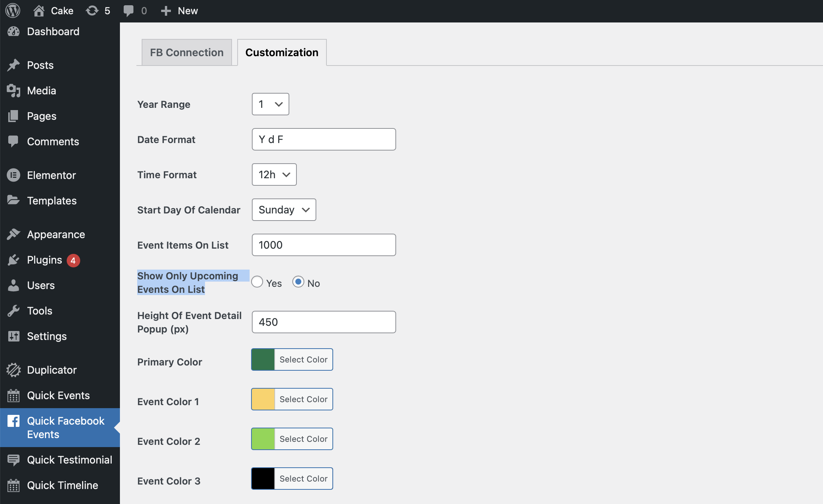Open Plugins via the plug icon
The image size is (823, 504).
[x=13, y=260]
